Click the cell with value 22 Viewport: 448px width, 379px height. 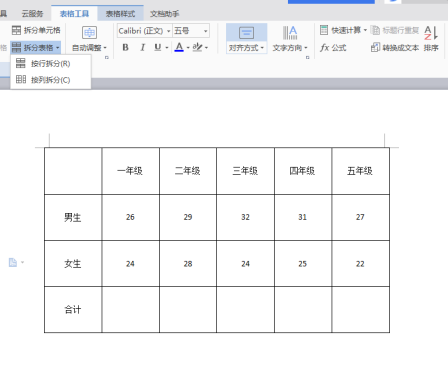[360, 264]
